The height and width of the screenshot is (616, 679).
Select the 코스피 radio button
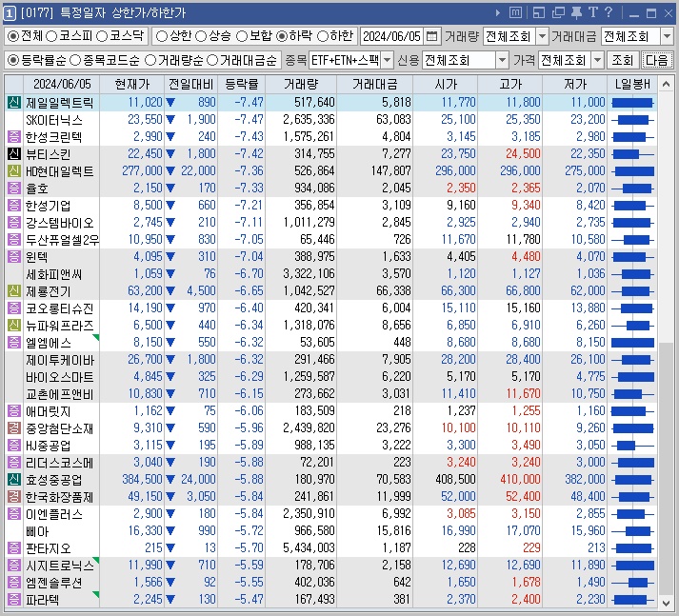coord(51,36)
